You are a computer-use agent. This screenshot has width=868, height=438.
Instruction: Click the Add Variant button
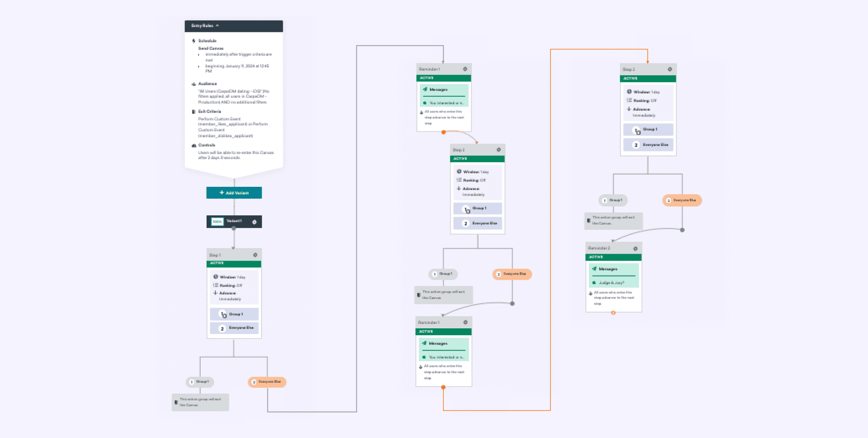tap(234, 192)
